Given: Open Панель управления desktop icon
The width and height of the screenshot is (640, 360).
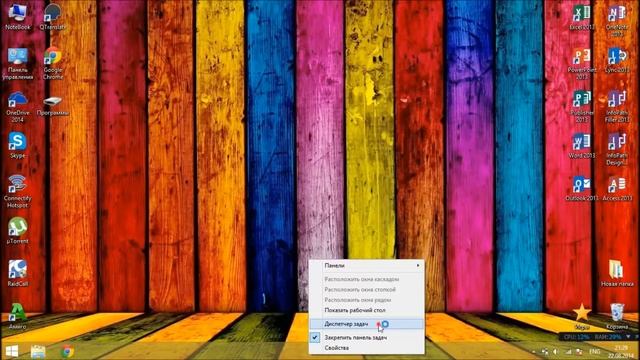Looking at the screenshot, I should pos(18,64).
